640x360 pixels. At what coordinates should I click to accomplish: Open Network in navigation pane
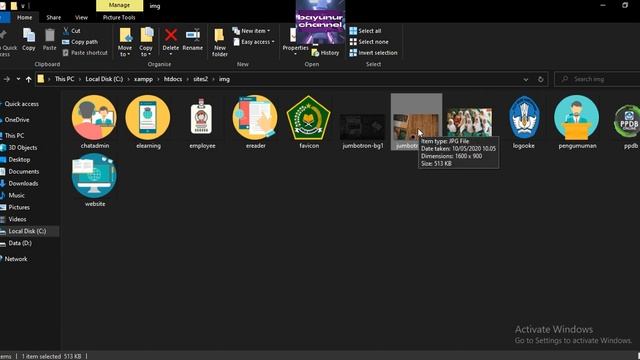click(x=16, y=259)
